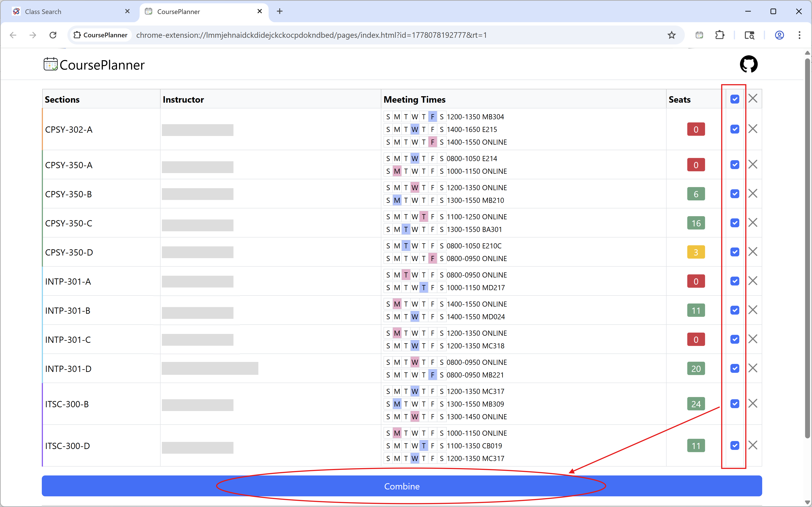
Task: Close the CoursePlanner tab
Action: (x=259, y=11)
